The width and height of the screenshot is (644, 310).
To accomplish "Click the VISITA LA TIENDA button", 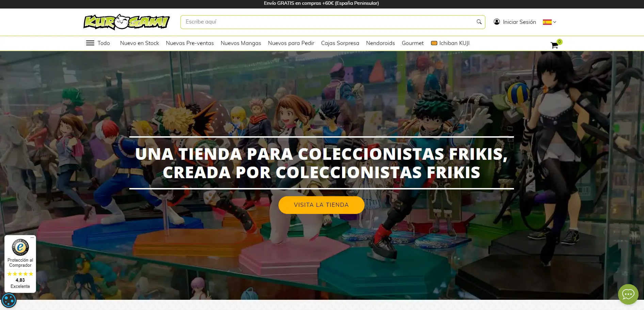I will tap(321, 205).
